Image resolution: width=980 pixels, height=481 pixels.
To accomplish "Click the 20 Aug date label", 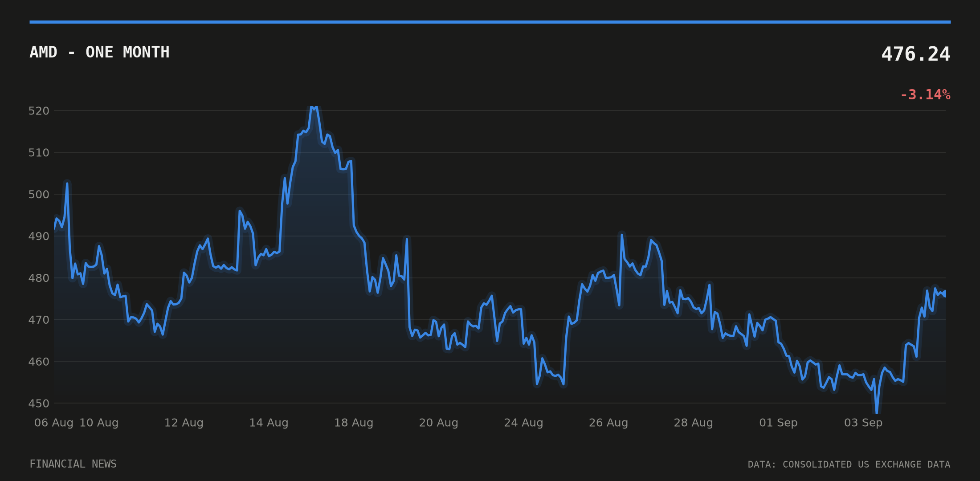I will 439,423.
